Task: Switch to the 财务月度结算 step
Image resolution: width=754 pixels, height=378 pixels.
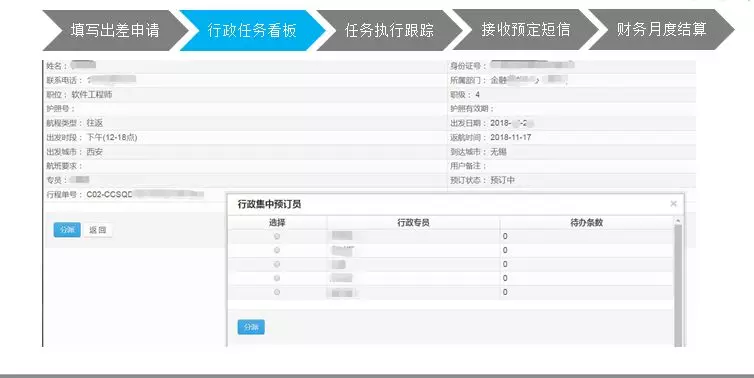Action: pos(662,30)
